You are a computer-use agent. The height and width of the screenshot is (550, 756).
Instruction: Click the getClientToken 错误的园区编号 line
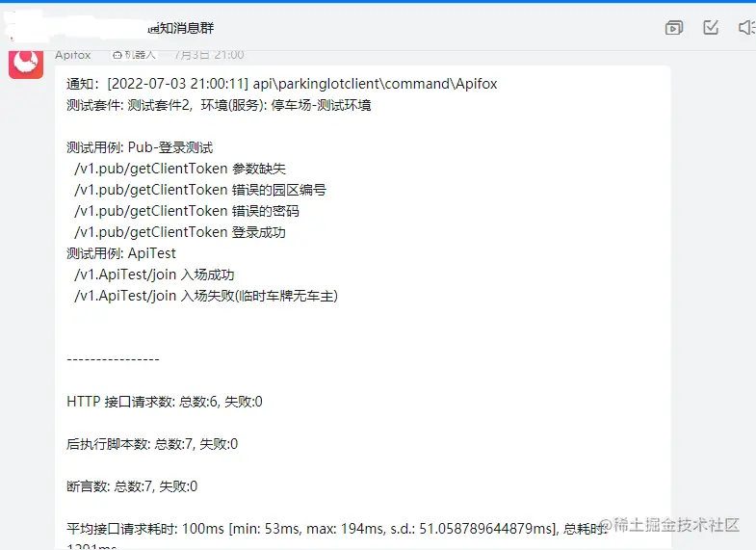[x=200, y=190]
